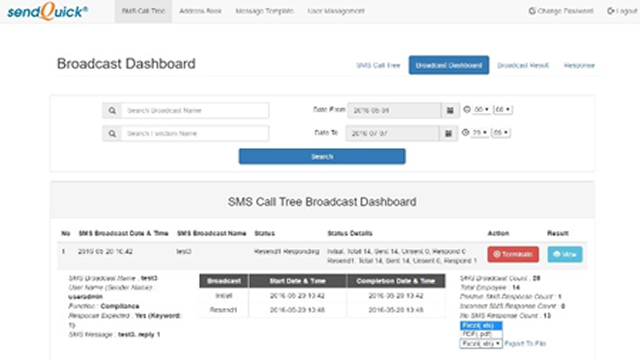Open the Date From hour dropdown
The image size is (640, 360).
pyautogui.click(x=482, y=109)
